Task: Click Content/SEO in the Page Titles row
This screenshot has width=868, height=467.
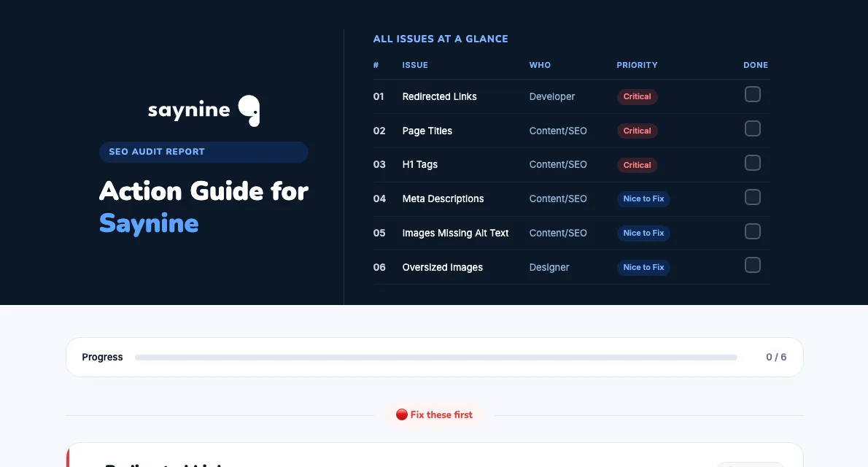Action: point(558,131)
